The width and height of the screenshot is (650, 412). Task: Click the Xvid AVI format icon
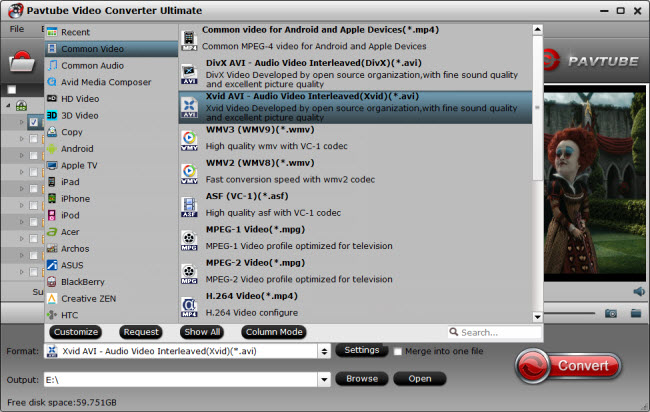(189, 108)
